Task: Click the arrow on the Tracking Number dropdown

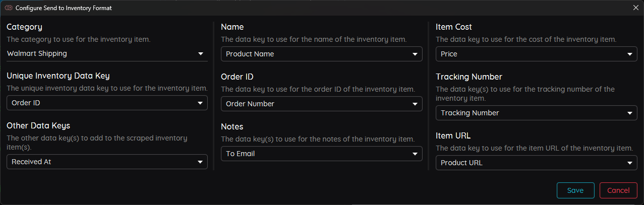Action: pos(630,113)
